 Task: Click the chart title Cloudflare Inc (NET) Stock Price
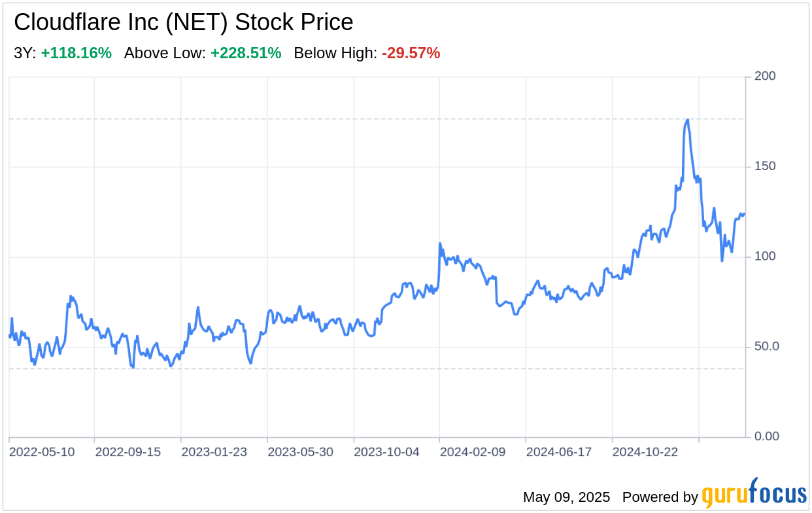coord(184,23)
